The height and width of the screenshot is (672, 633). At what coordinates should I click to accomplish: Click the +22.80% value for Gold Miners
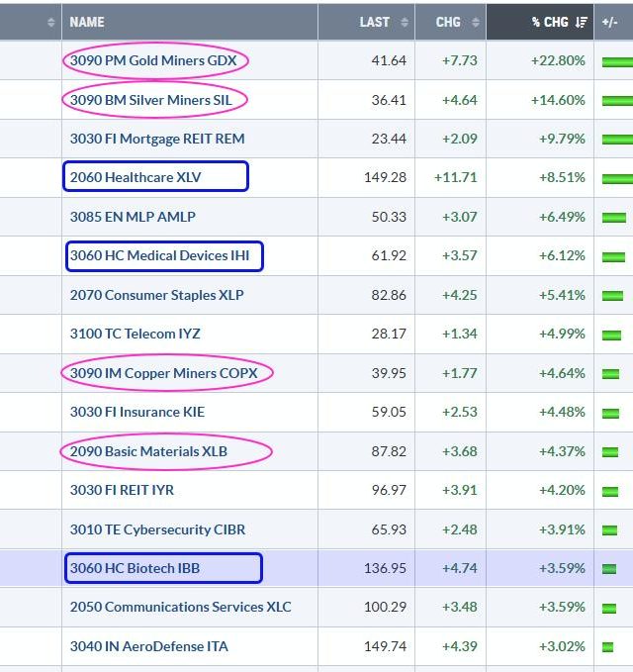click(558, 61)
